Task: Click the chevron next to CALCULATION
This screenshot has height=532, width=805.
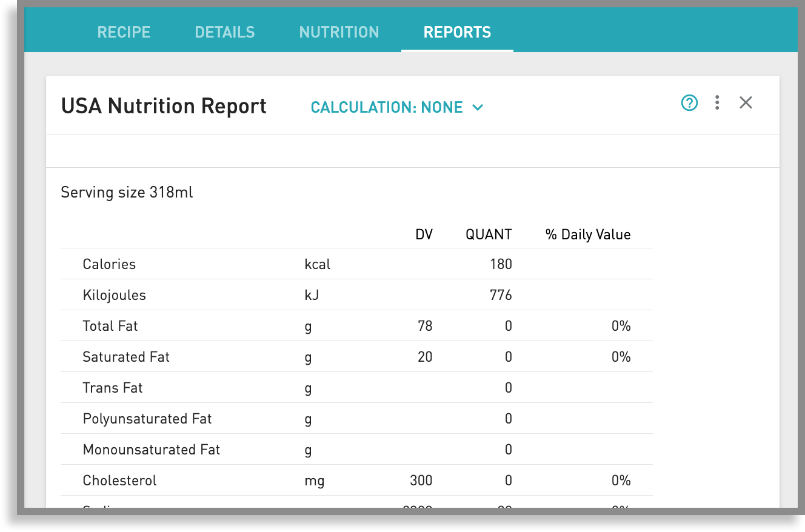Action: click(x=478, y=107)
